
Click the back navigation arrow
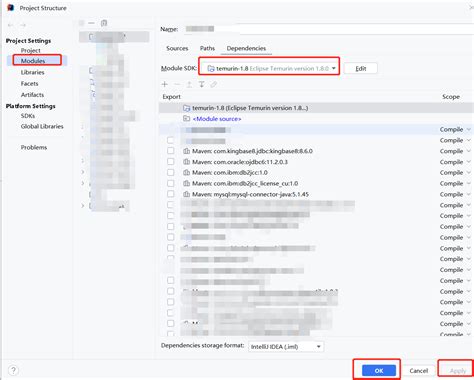pyautogui.click(x=10, y=25)
